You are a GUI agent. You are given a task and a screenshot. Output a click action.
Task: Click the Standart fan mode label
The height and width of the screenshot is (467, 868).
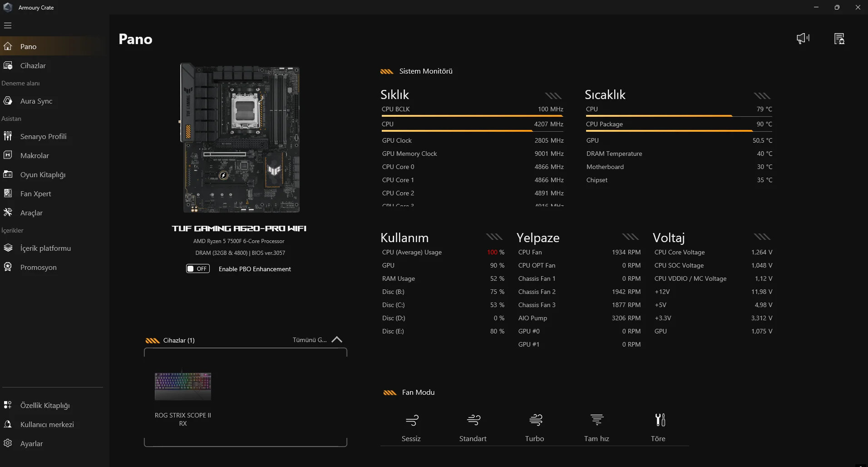pos(473,438)
